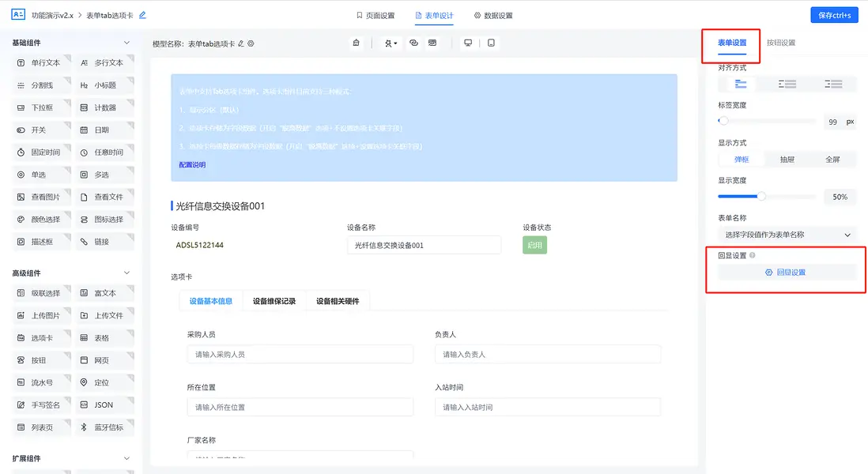868x474 pixels.
Task: Open the 选择字段值作为表单名称 dropdown
Action: click(786, 235)
